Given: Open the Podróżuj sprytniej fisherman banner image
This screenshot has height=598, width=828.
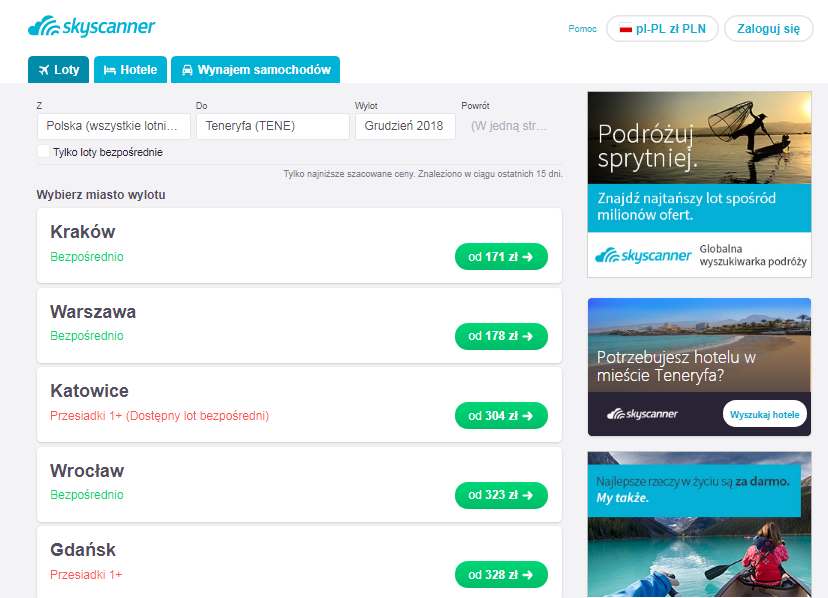Looking at the screenshot, I should click(x=699, y=138).
